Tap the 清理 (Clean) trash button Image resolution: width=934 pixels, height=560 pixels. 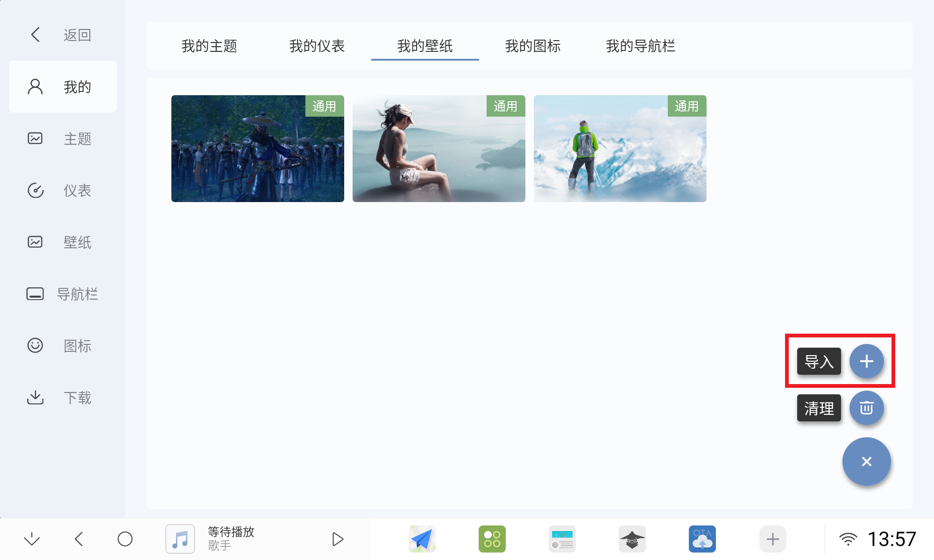[x=867, y=408]
